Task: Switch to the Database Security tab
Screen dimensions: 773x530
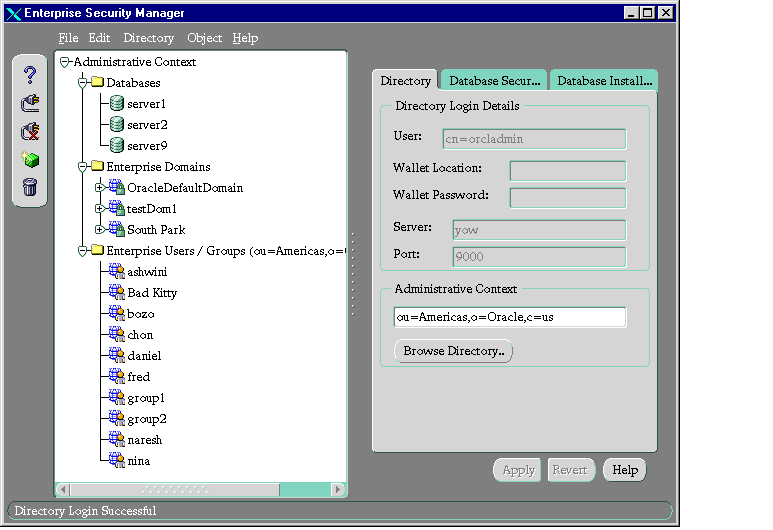Action: [494, 81]
